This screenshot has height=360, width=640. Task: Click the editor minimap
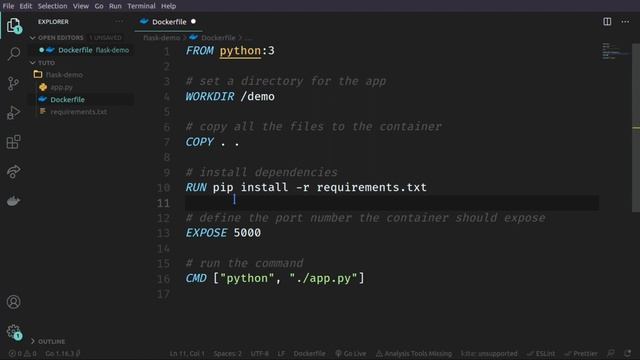[x=616, y=51]
